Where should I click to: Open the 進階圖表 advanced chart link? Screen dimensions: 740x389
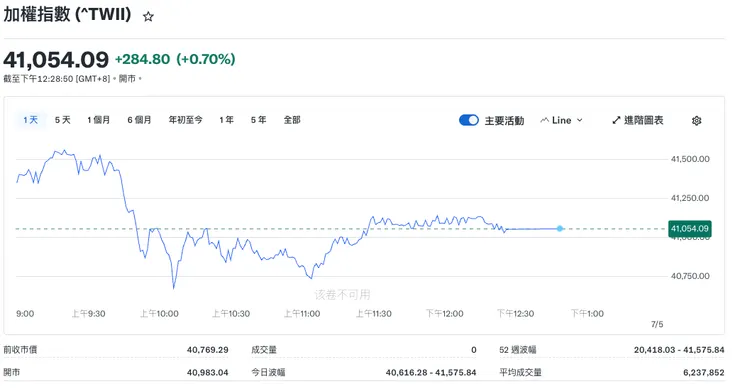click(638, 120)
